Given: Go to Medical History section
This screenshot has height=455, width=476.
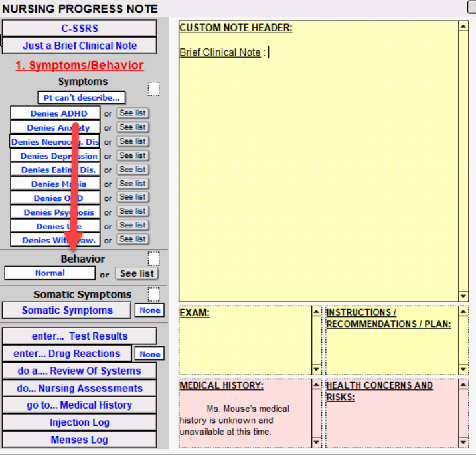Looking at the screenshot, I should [80, 405].
